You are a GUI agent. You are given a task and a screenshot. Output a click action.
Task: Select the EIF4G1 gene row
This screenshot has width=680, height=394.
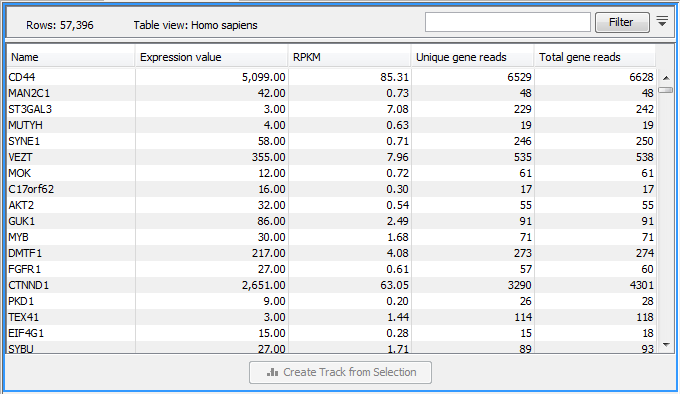[x=331, y=333]
